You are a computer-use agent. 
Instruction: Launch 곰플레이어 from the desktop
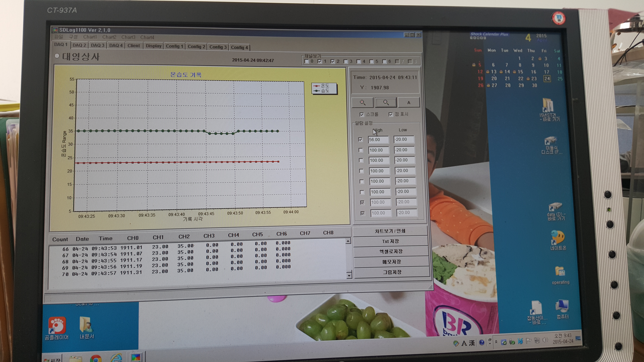57,328
